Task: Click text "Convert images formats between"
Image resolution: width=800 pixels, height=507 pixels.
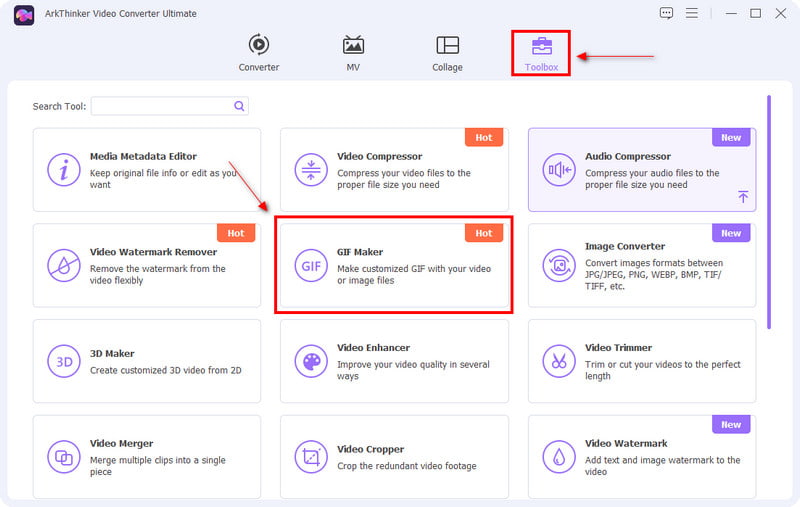Action: pos(654,263)
